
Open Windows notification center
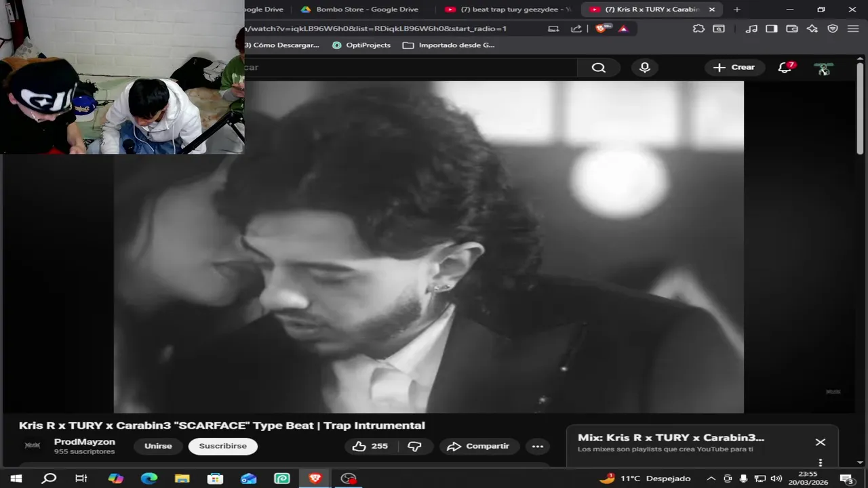pos(848,479)
